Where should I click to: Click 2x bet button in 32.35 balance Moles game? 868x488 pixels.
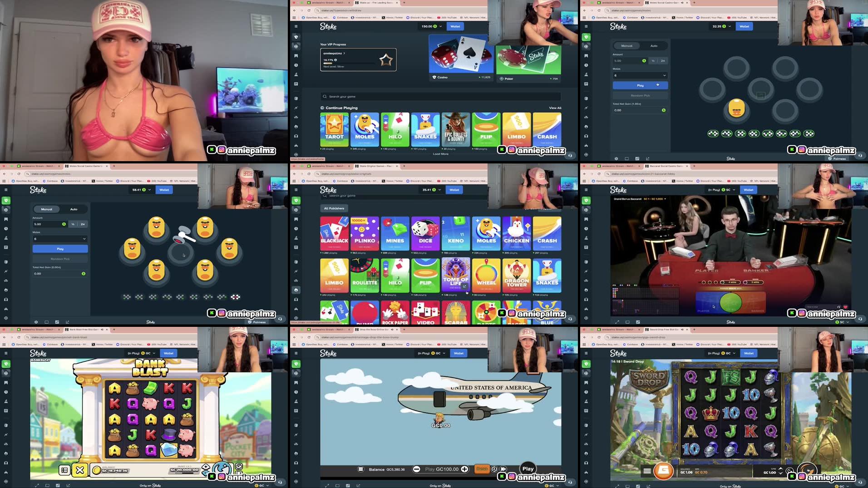[x=663, y=60]
